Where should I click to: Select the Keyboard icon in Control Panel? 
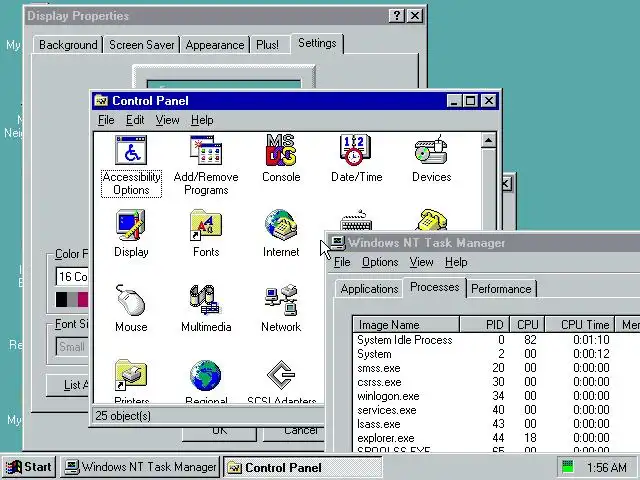pyautogui.click(x=356, y=221)
